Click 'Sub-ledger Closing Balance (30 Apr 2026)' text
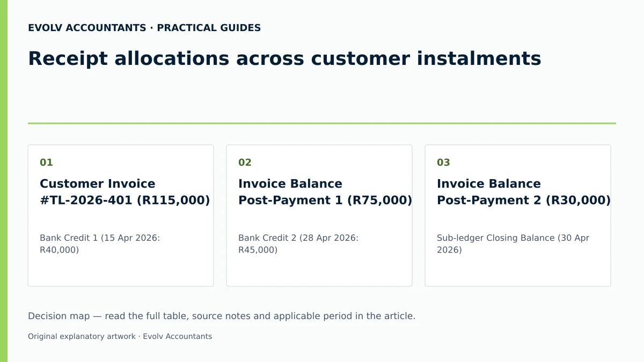The height and width of the screenshot is (362, 644). pyautogui.click(x=513, y=244)
